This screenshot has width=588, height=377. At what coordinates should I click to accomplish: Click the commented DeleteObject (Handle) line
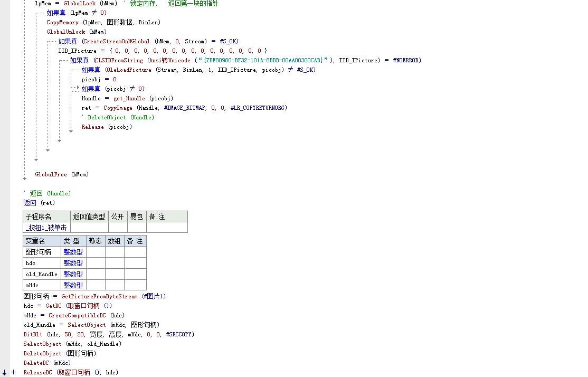pos(118,117)
